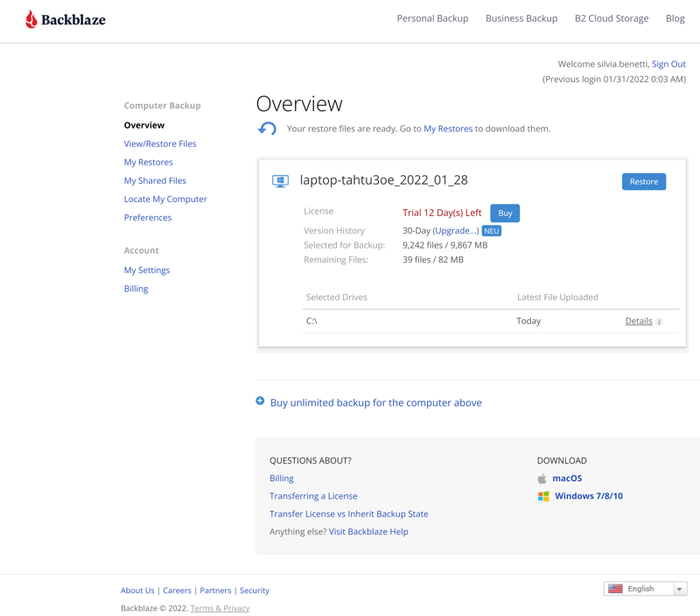The height and width of the screenshot is (616, 700).
Task: Open the English language dropdown
Action: click(x=645, y=589)
